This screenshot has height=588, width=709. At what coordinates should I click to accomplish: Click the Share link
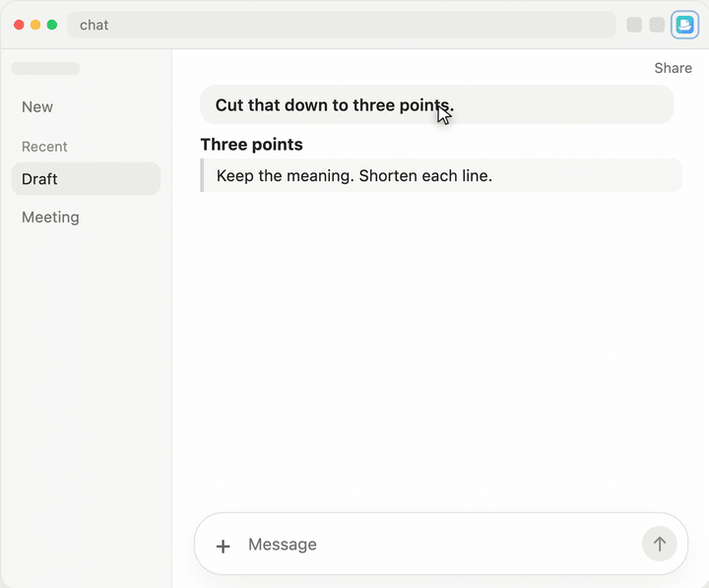pyautogui.click(x=673, y=68)
